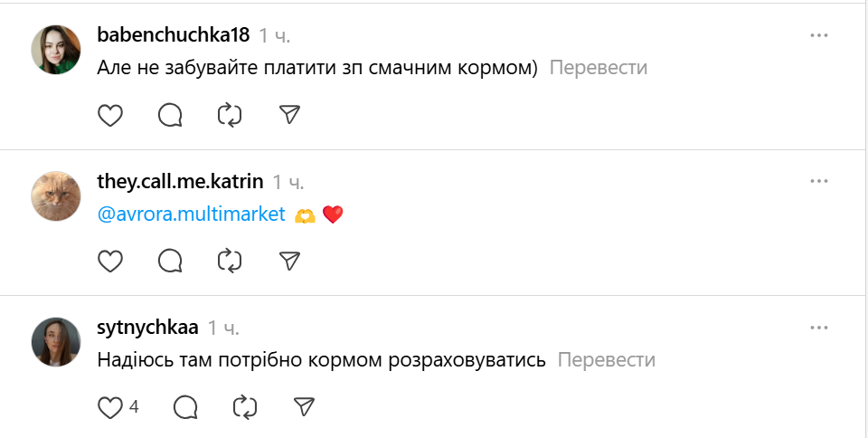Like sytnychkaa's comment with 4 likes
The width and height of the screenshot is (868, 438).
click(109, 407)
